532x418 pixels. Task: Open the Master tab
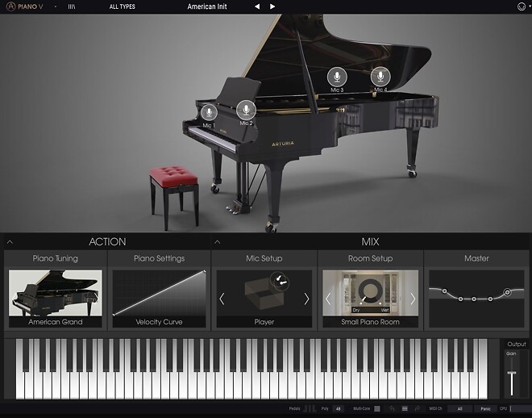[x=476, y=258]
